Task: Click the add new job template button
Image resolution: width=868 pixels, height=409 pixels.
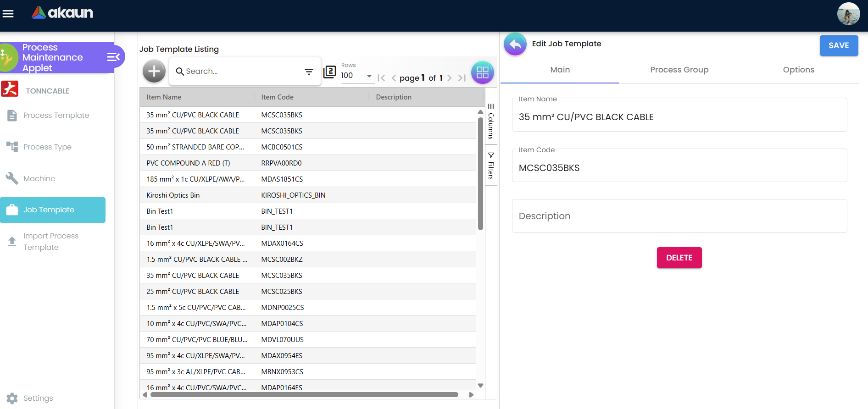Action: tap(154, 72)
